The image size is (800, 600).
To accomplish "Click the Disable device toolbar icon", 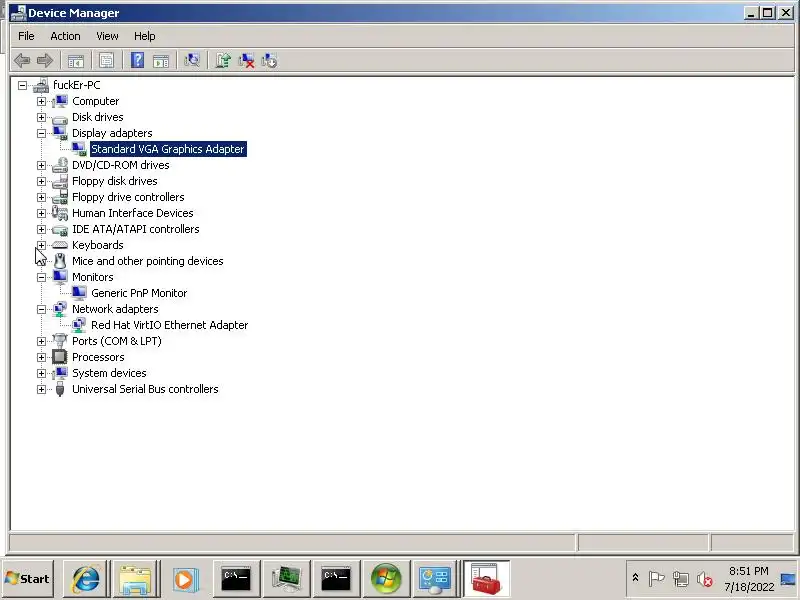I will (269, 61).
